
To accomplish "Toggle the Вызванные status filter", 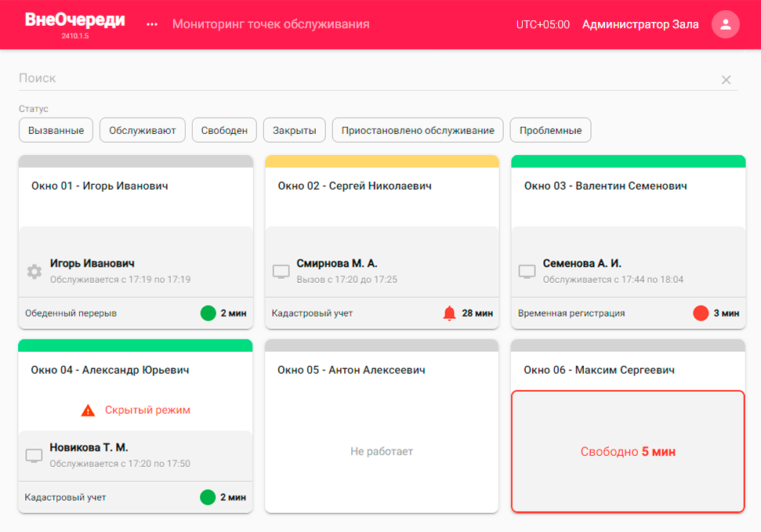I will point(56,130).
